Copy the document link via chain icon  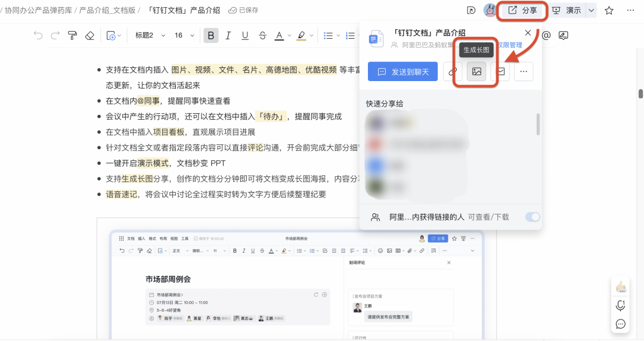tap(452, 72)
